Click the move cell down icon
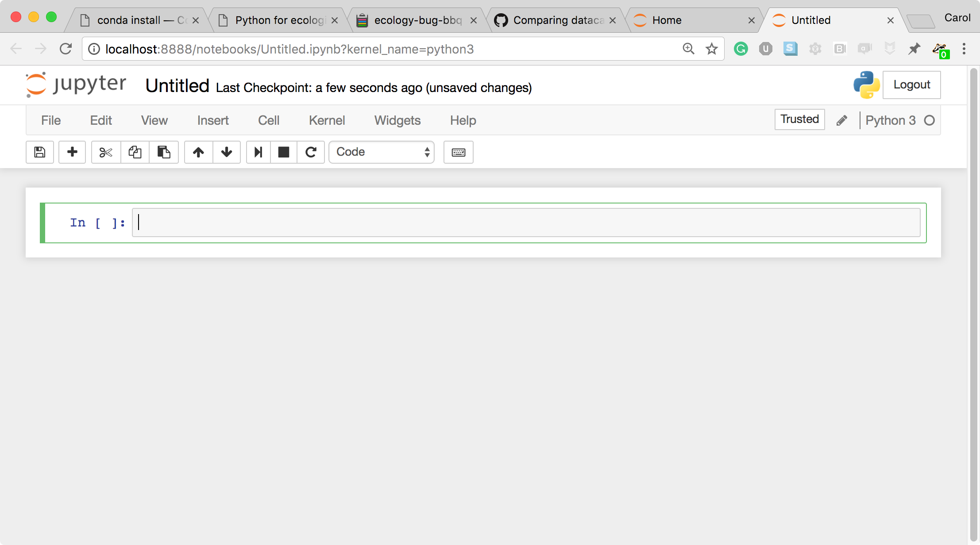This screenshot has height=545, width=980. tap(226, 152)
